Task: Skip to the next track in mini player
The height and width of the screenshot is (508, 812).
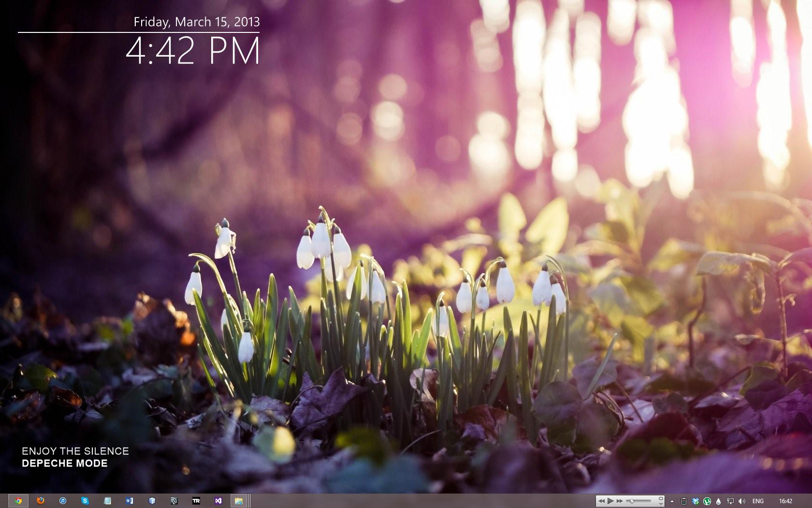Action: coord(620,501)
